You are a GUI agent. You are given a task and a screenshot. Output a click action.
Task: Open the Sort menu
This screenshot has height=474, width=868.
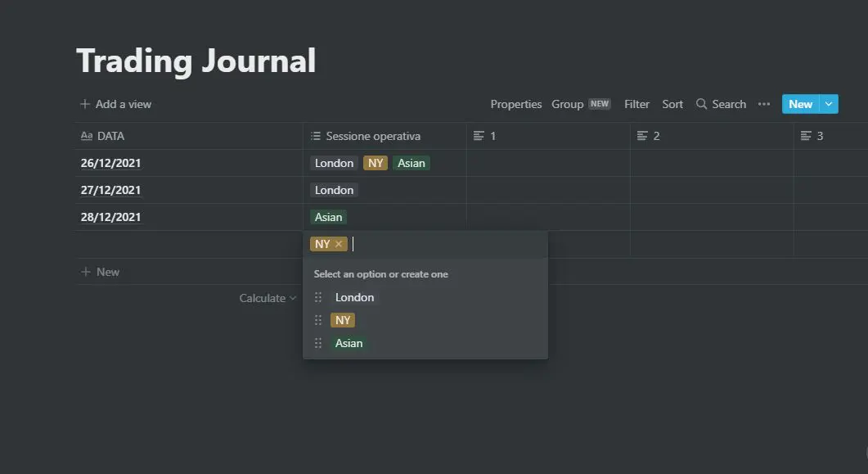[x=672, y=104]
